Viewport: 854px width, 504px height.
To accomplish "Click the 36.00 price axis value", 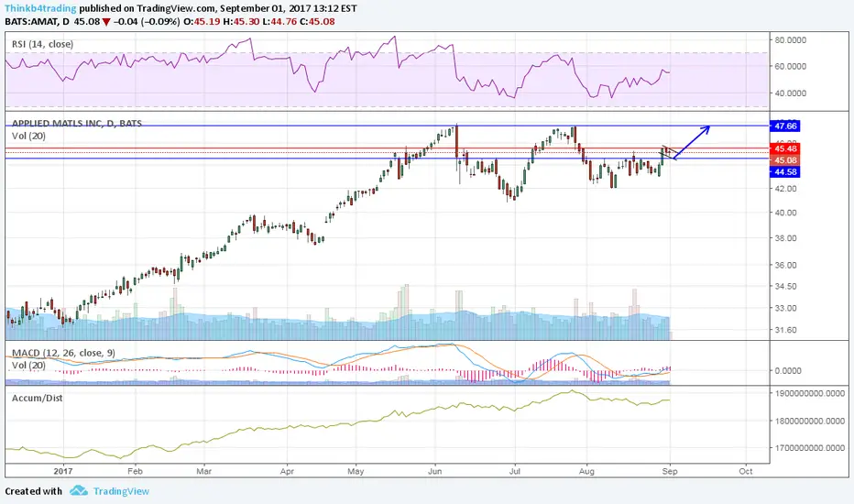I will pyautogui.click(x=785, y=265).
